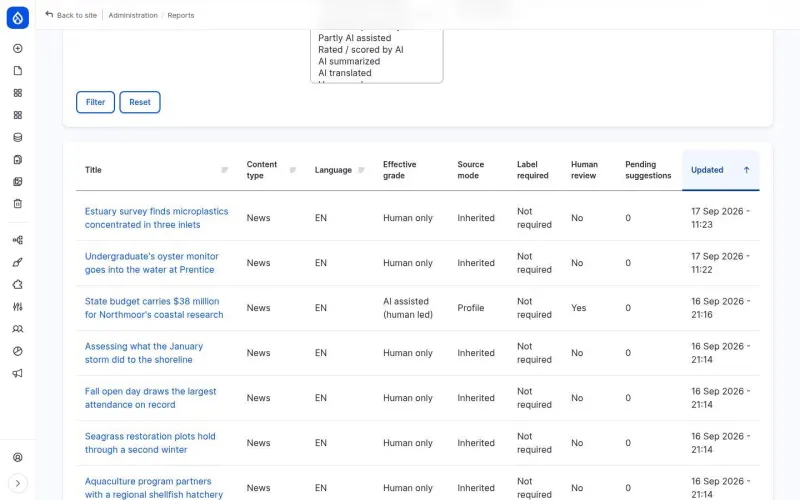Viewport: 800px width, 500px height.
Task: Click the Label required column header text
Action: point(533,170)
